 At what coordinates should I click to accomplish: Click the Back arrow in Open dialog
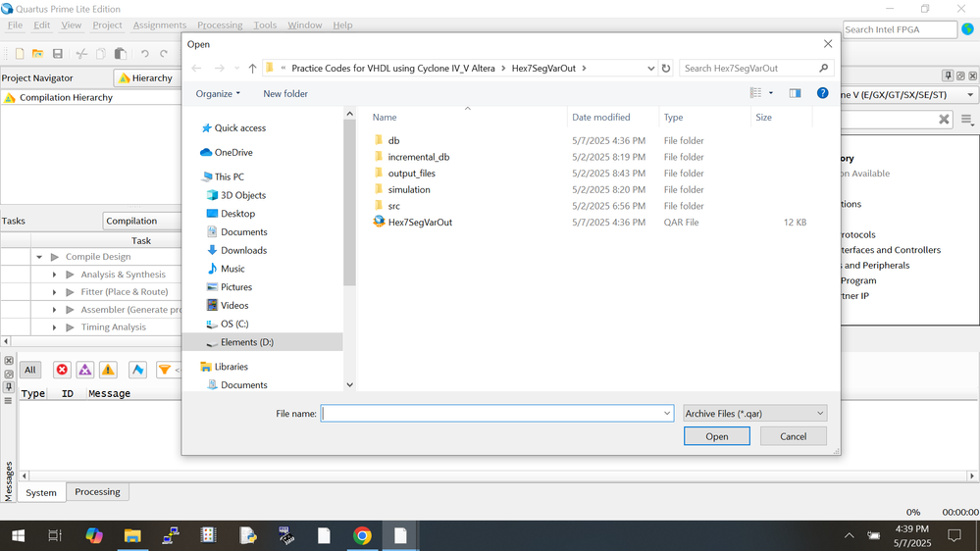point(196,68)
